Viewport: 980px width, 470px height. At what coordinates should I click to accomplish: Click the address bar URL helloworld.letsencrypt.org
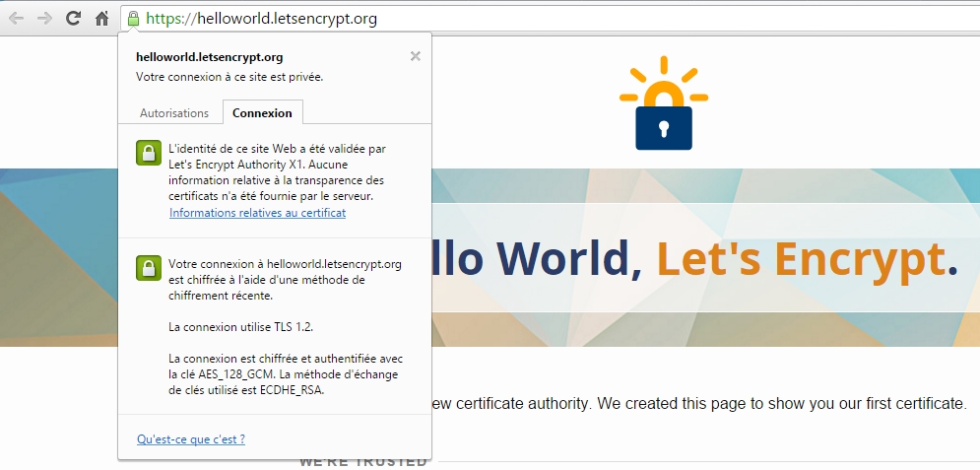click(261, 18)
